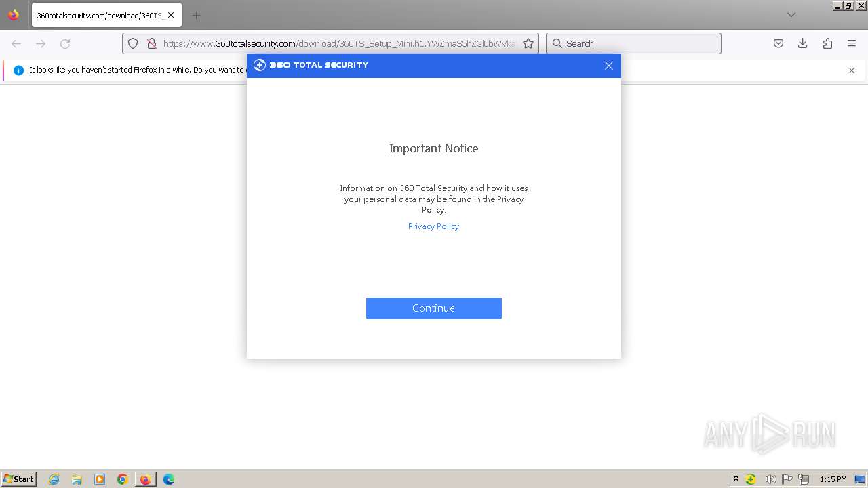
Task: Open the Downloads panel arrow
Action: point(803,43)
